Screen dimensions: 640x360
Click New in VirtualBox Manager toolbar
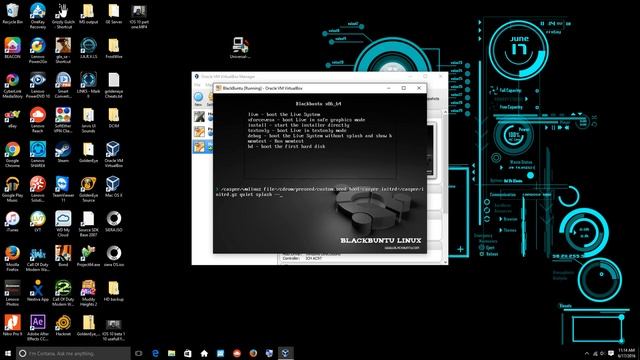pos(198,99)
